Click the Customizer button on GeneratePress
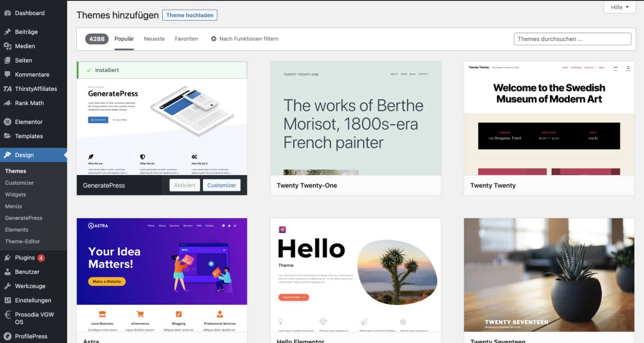644x343 pixels. (222, 185)
